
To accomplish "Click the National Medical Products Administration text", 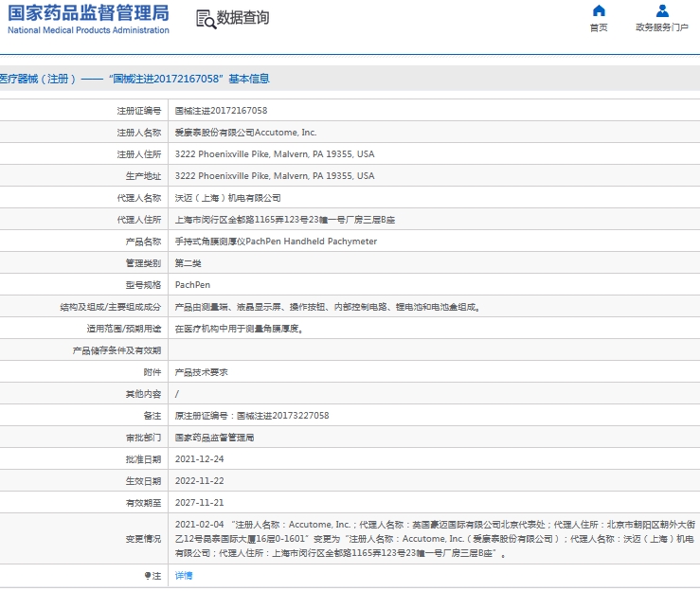I will tap(88, 30).
